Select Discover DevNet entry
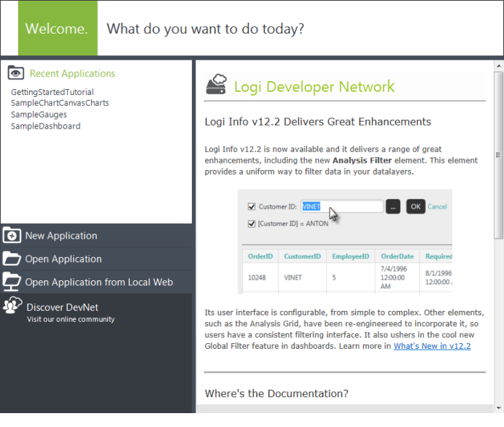This screenshot has height=427, width=504. [62, 307]
